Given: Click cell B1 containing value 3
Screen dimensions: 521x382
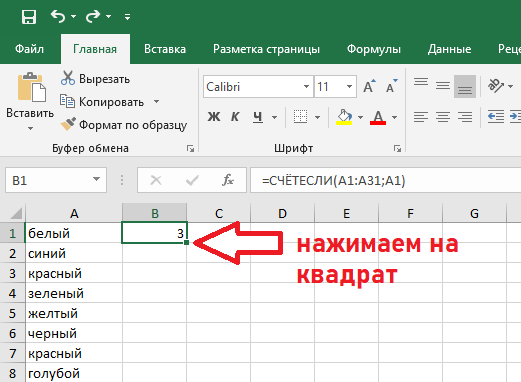Looking at the screenshot, I should tap(155, 233).
